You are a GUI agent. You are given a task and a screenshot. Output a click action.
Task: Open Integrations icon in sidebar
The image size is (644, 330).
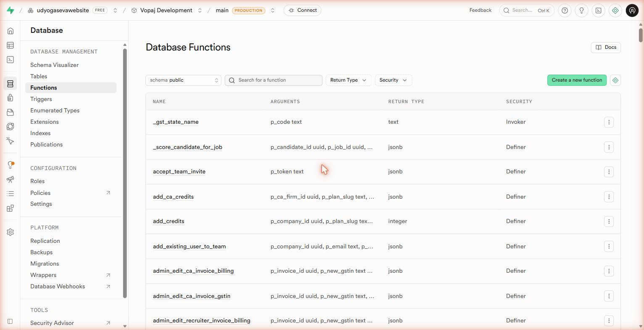11,208
